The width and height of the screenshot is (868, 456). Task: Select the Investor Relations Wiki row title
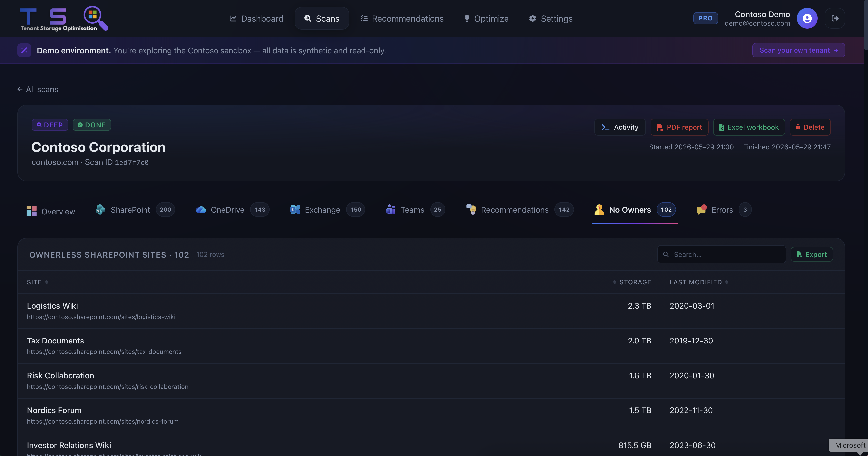pos(69,445)
